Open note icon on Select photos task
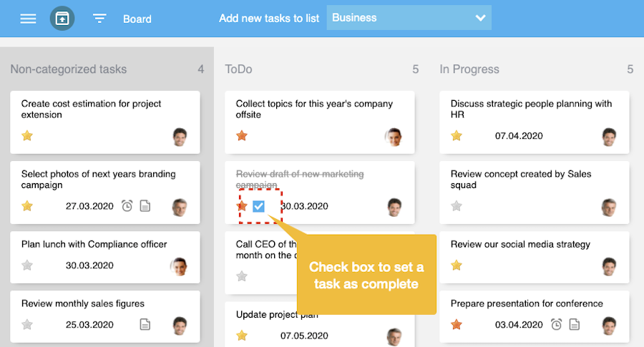The width and height of the screenshot is (644, 347). click(x=145, y=206)
